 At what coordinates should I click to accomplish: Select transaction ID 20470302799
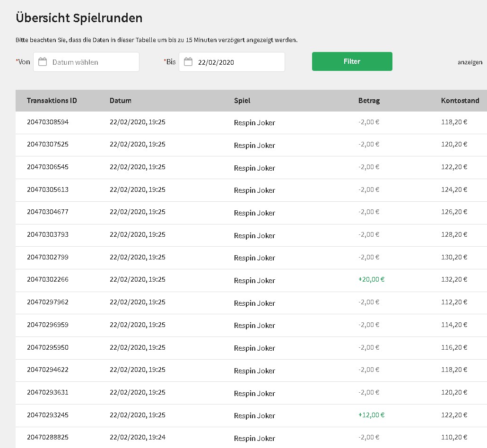tap(48, 258)
